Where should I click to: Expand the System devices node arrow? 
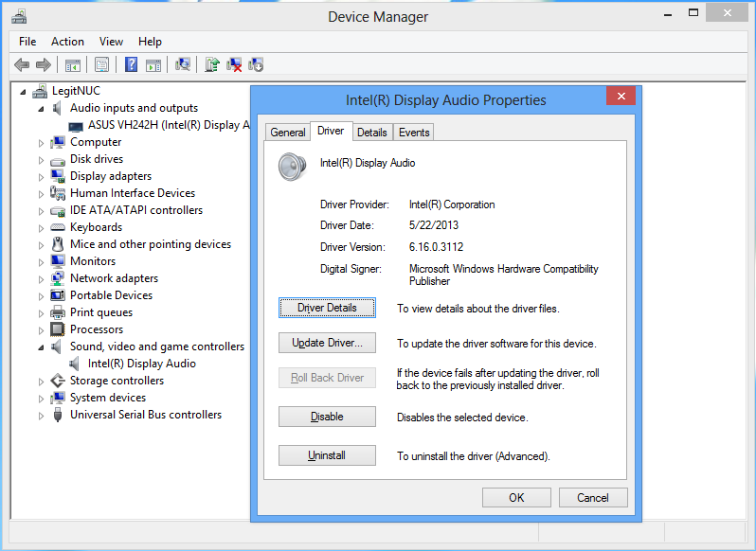point(41,399)
